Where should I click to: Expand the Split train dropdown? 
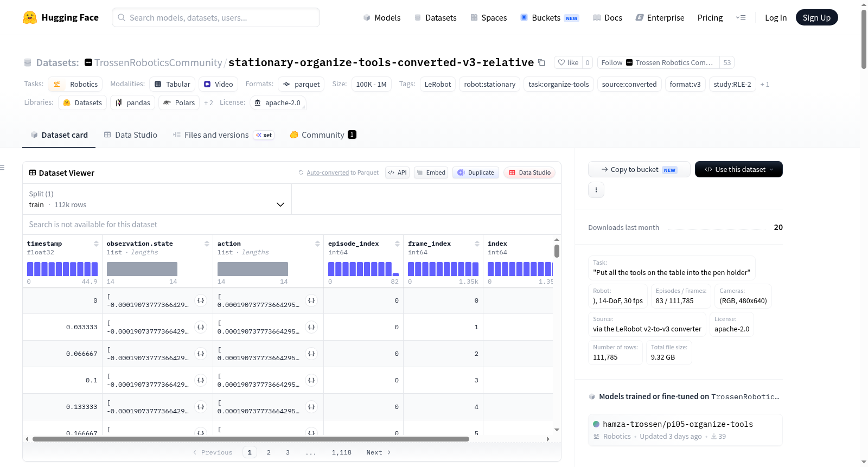(157, 199)
